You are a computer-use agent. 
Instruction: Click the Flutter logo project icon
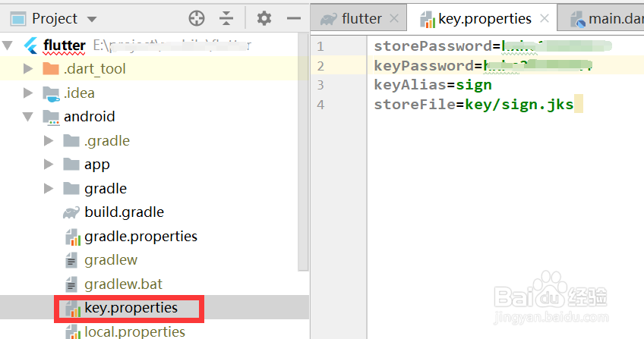pos(32,45)
